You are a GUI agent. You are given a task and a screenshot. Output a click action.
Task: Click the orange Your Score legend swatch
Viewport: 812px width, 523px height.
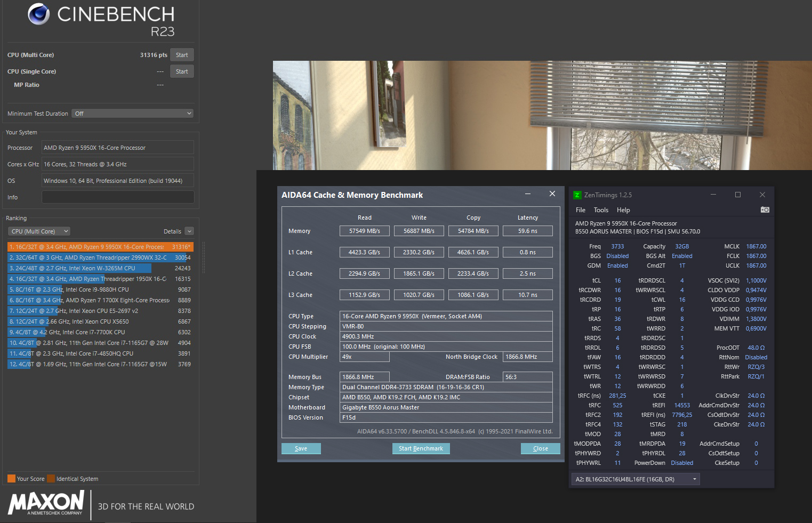[11, 479]
